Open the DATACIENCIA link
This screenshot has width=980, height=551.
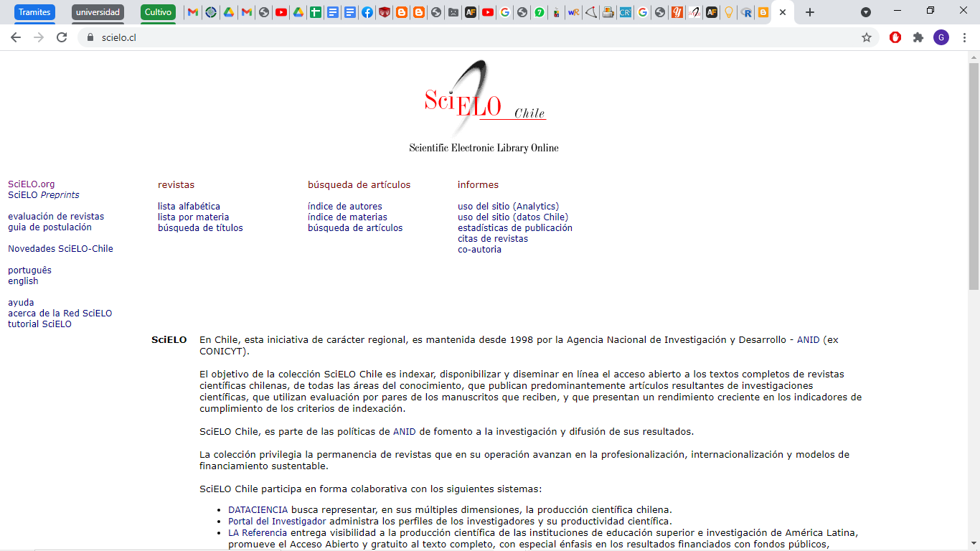258,510
